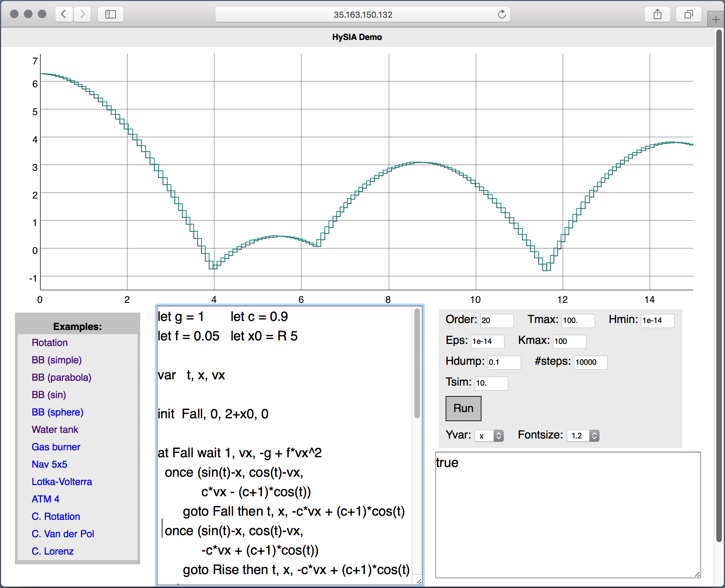
Task: Click the Examples: panel heading
Action: click(x=77, y=327)
